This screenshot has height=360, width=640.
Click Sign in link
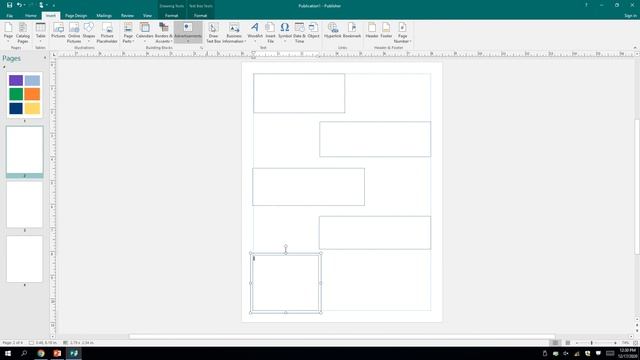(x=630, y=16)
